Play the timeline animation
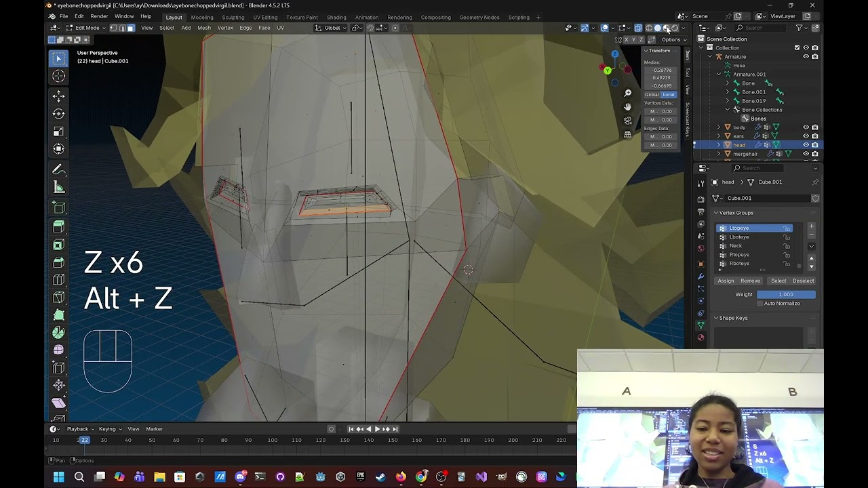The width and height of the screenshot is (868, 488). [377, 429]
